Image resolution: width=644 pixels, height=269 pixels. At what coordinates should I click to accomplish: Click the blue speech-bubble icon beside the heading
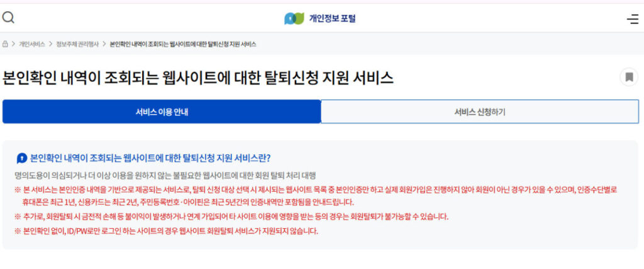coord(22,158)
